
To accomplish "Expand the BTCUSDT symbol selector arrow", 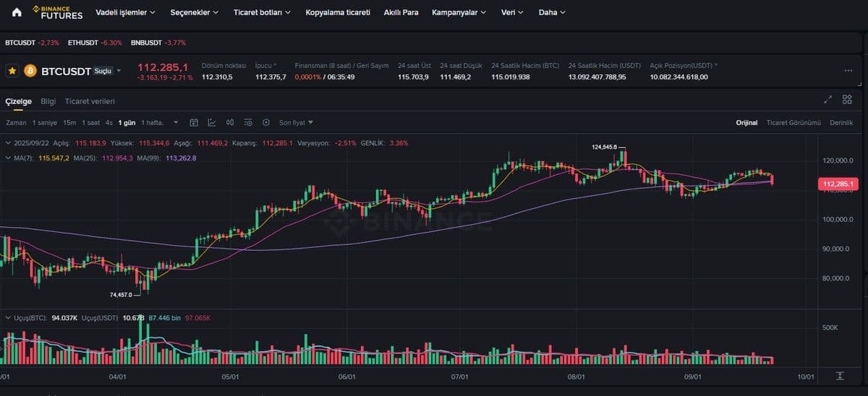I will coord(119,71).
